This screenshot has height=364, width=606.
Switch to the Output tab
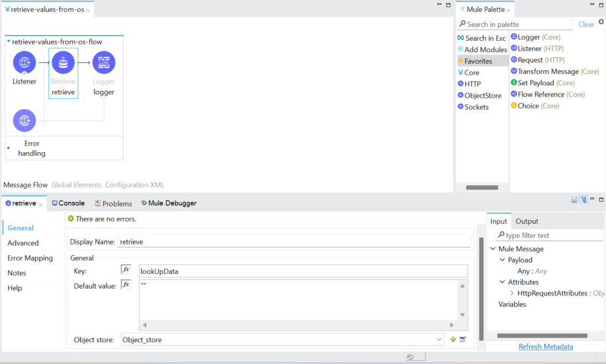[526, 221]
